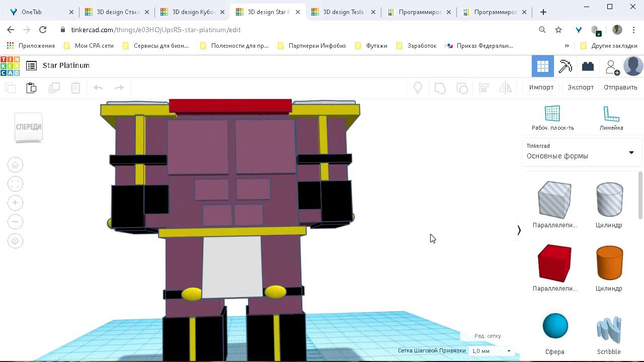This screenshot has height=362, width=644.
Task: Bookmark this page with the star icon
Action: (558, 30)
